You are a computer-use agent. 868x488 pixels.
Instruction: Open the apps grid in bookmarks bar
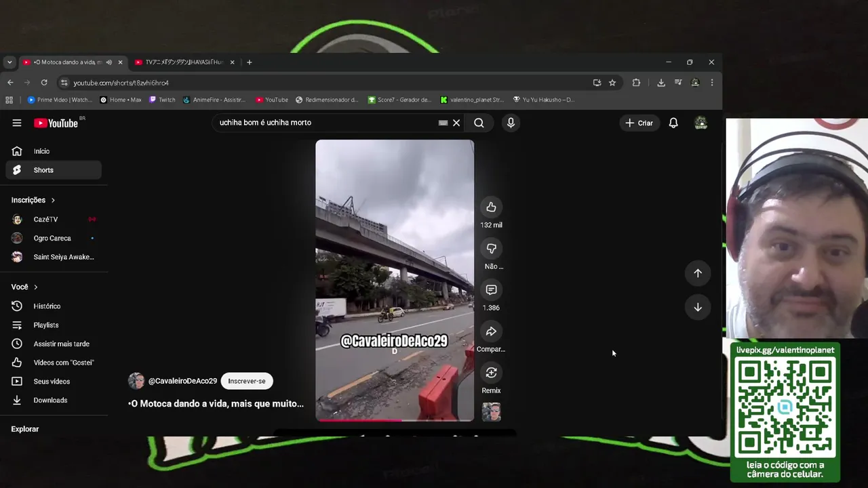tap(9, 100)
